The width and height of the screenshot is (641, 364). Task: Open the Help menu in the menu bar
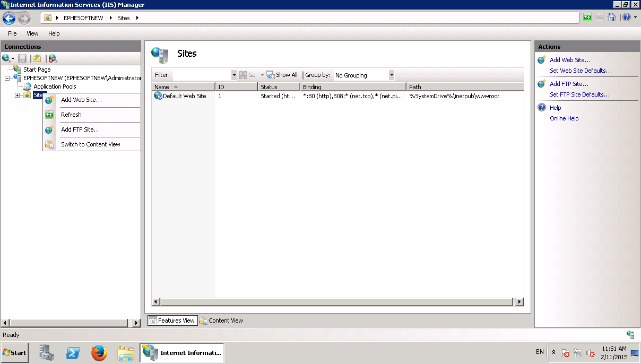pyautogui.click(x=54, y=33)
